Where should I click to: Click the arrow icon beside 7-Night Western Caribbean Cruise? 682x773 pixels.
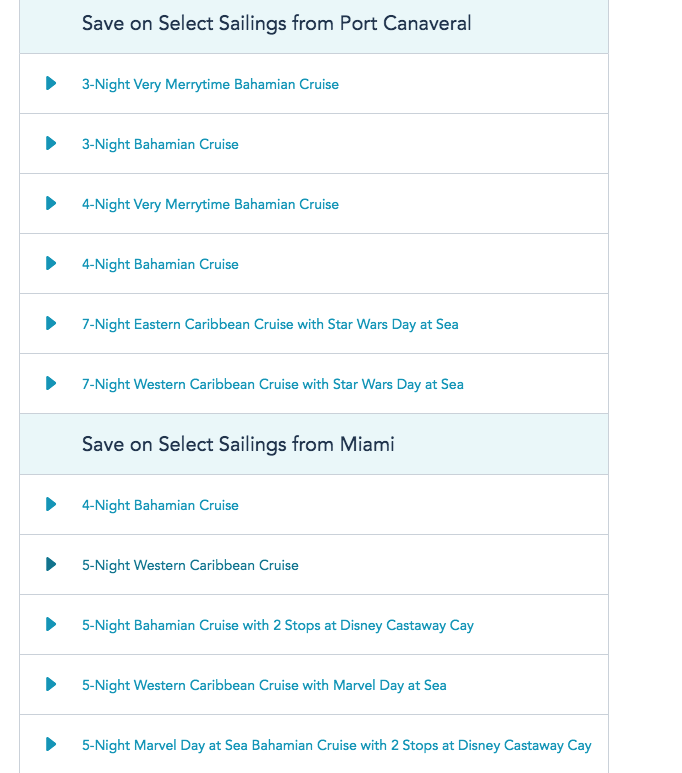pyautogui.click(x=51, y=383)
